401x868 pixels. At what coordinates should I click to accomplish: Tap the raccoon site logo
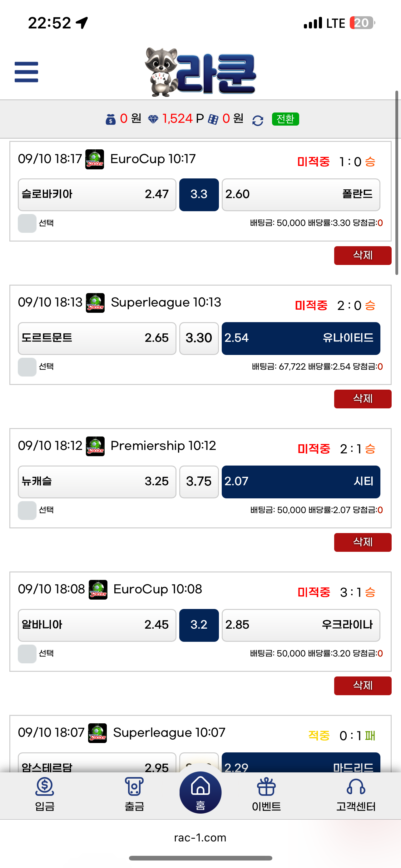(x=200, y=72)
